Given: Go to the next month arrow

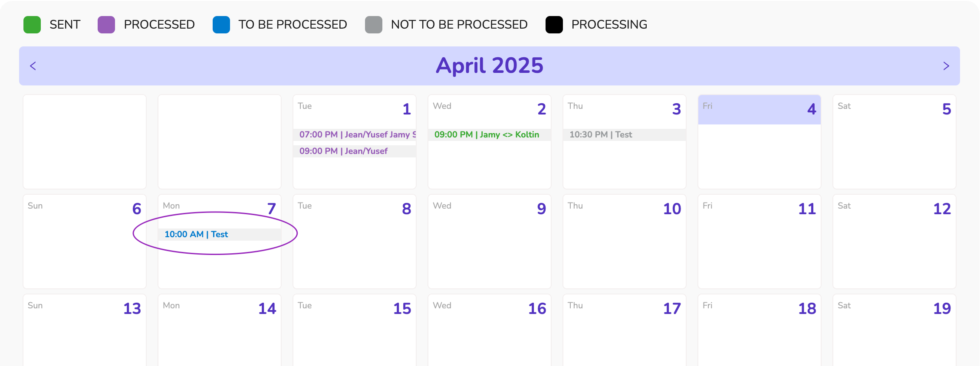Looking at the screenshot, I should tap(946, 66).
